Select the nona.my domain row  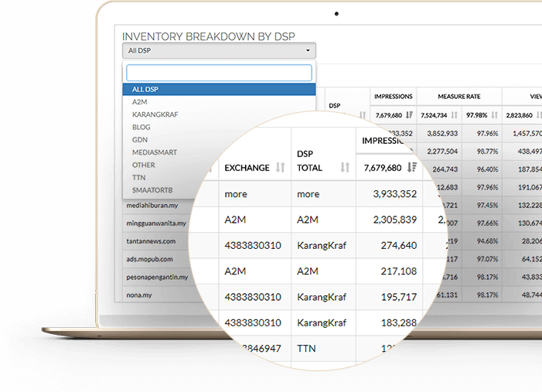[x=140, y=295]
